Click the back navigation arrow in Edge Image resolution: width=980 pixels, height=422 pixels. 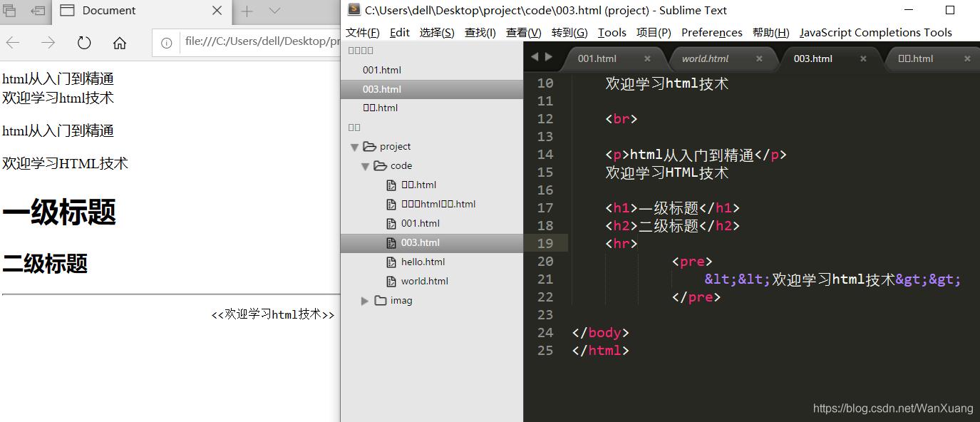click(13, 43)
